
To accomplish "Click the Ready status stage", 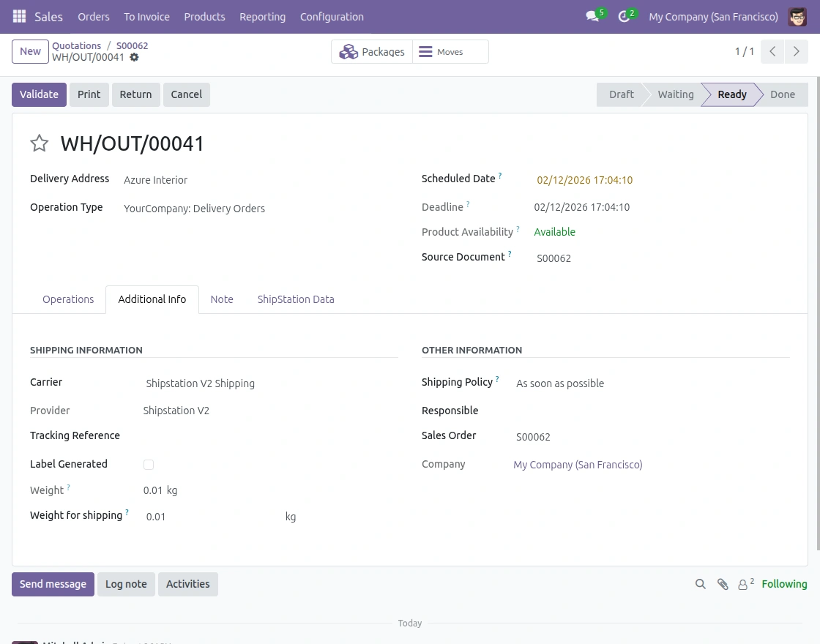I will click(x=731, y=94).
